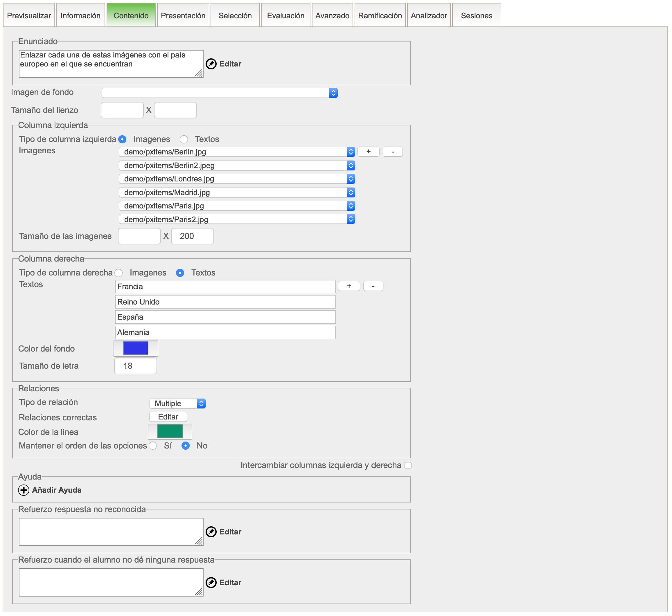Click the Tamaño de letra field
The image size is (672, 616).
(135, 366)
